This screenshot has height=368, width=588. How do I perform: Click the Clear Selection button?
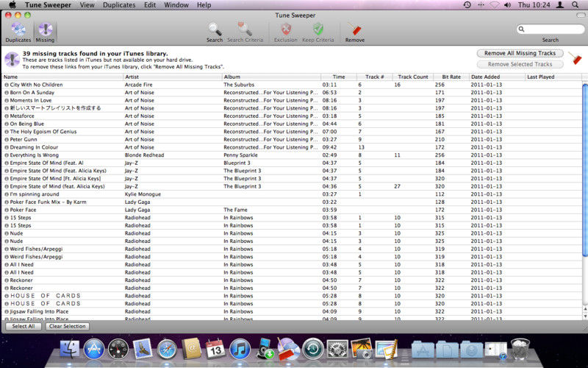tap(68, 326)
